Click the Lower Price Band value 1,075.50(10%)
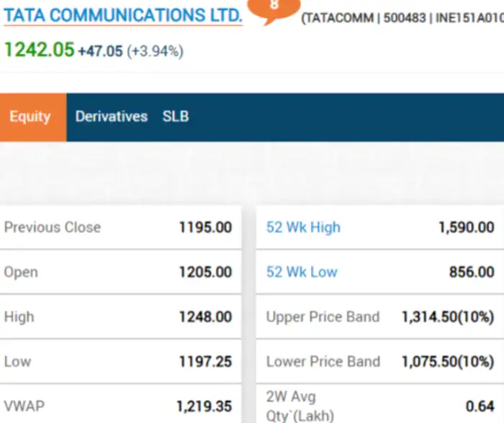Screen dimensions: 504x423 (448, 361)
